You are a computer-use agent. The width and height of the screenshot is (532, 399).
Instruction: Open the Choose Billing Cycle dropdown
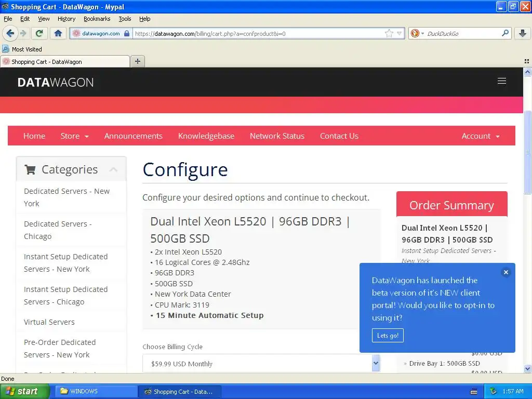pyautogui.click(x=261, y=363)
